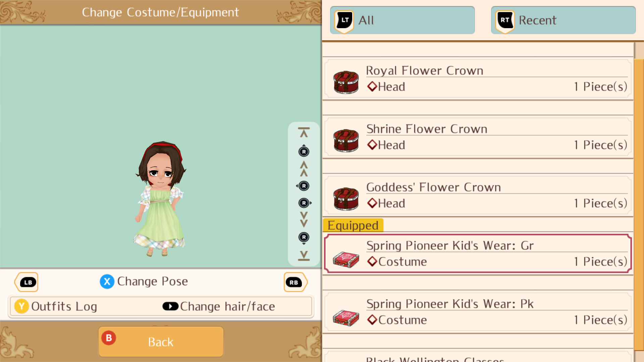Click the double down arrow page icon
Viewport: 644px width, 362px height.
[304, 220]
